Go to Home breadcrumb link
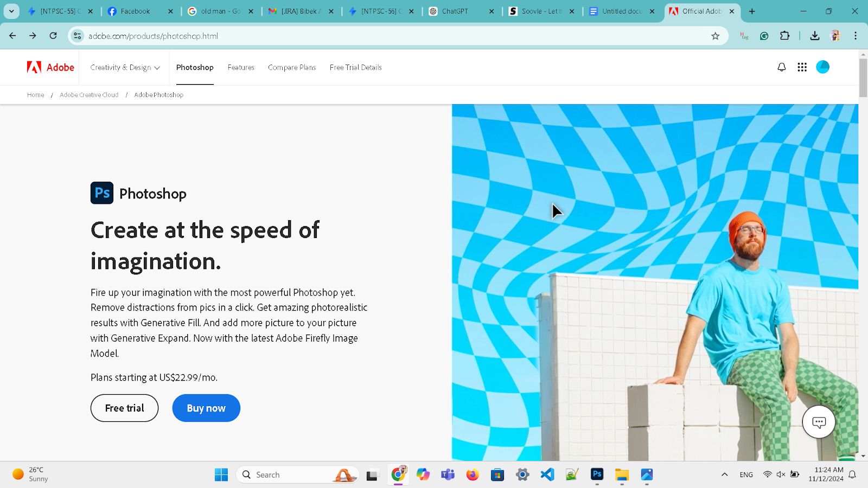 [36, 95]
